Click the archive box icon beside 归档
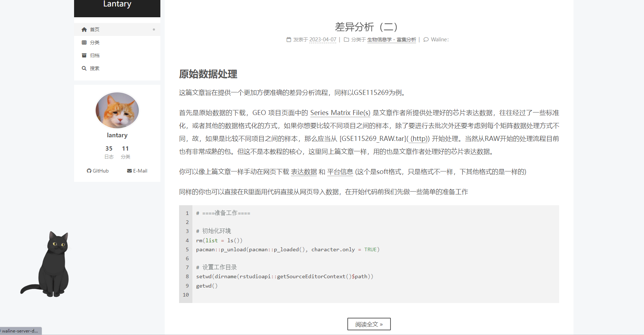 [x=84, y=55]
